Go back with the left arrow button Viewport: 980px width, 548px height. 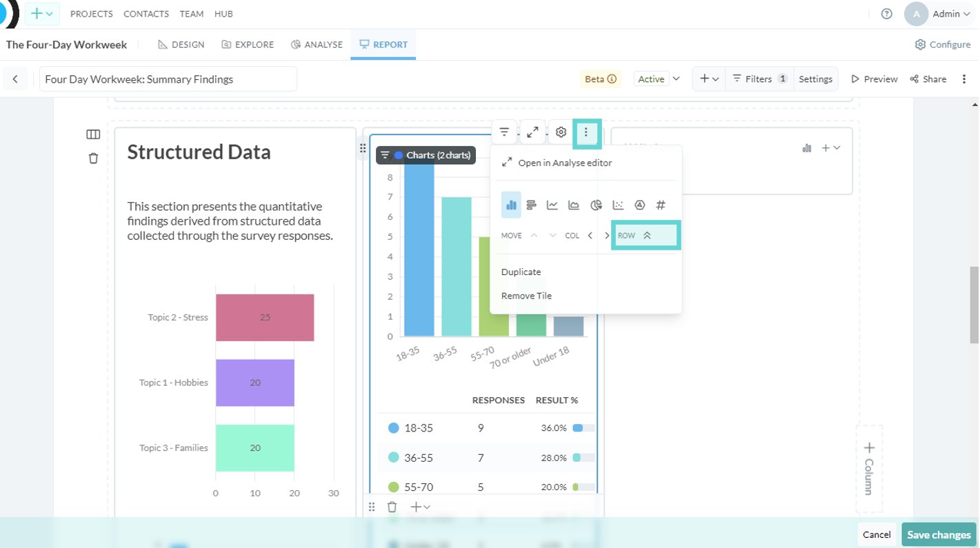click(15, 79)
